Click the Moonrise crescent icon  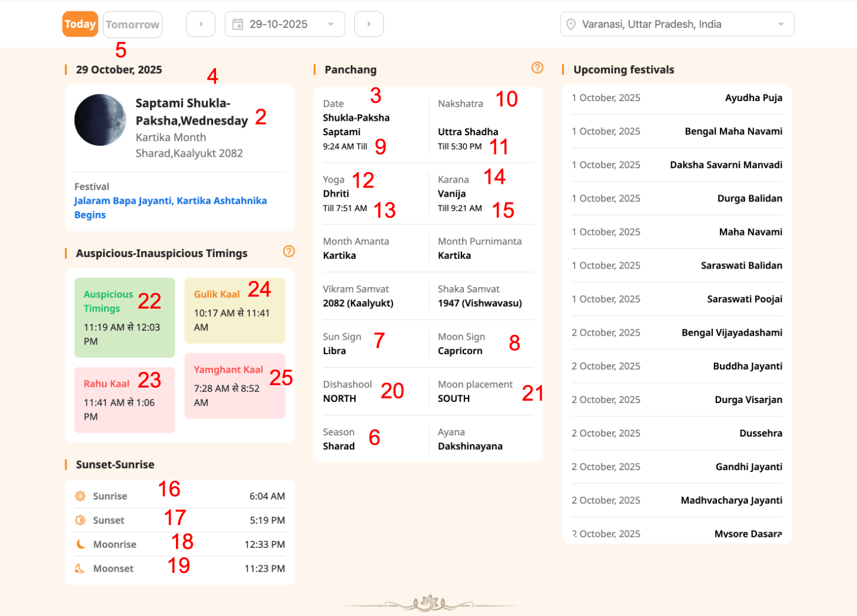(x=80, y=544)
